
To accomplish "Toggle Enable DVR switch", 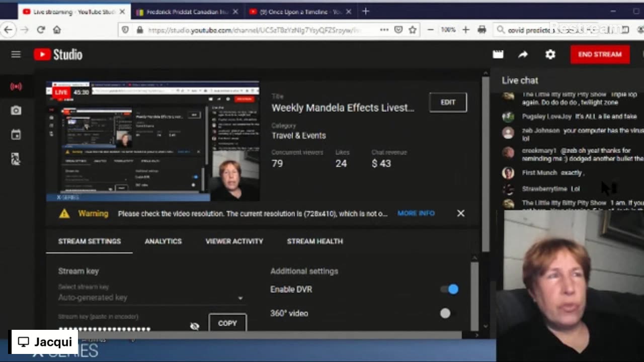I will (449, 289).
